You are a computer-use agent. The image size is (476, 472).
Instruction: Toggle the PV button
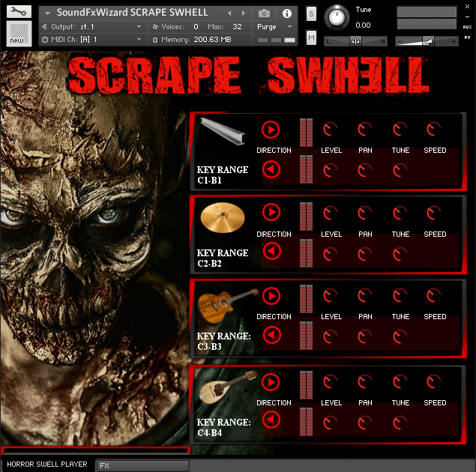pyautogui.click(x=467, y=37)
